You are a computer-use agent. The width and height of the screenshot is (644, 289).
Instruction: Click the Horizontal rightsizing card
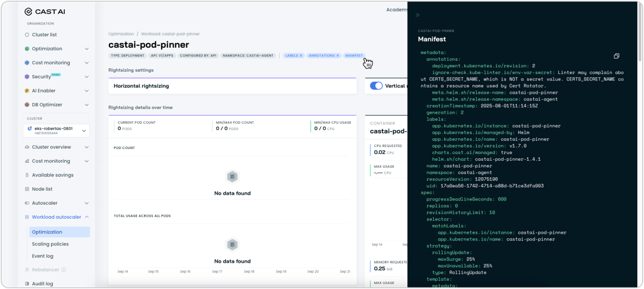[233, 86]
